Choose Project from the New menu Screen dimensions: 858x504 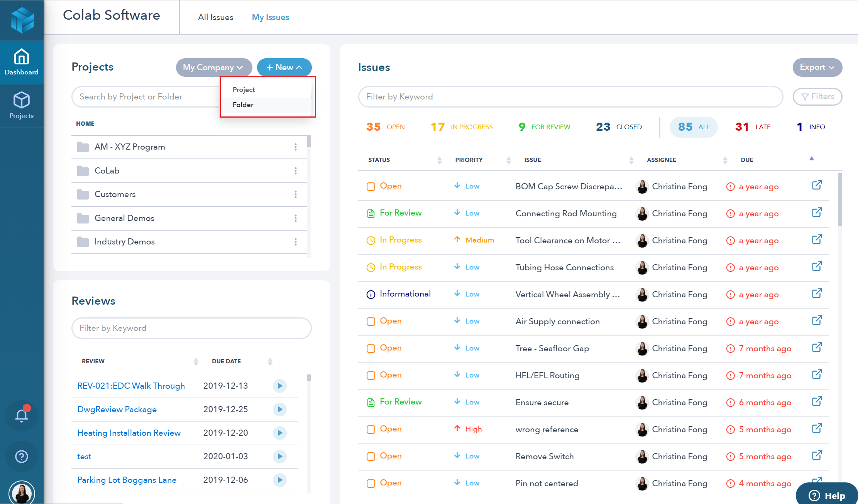266,90
